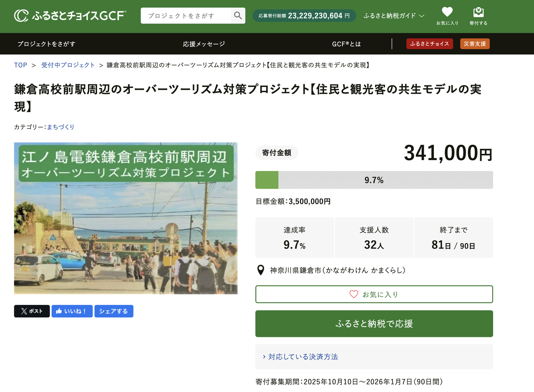Image resolution: width=534 pixels, height=392 pixels.
Task: Click the search magnifier icon
Action: coord(238,16)
